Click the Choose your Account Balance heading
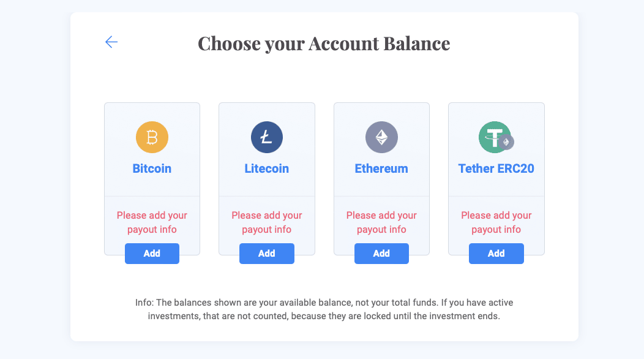644x359 pixels. (324, 43)
